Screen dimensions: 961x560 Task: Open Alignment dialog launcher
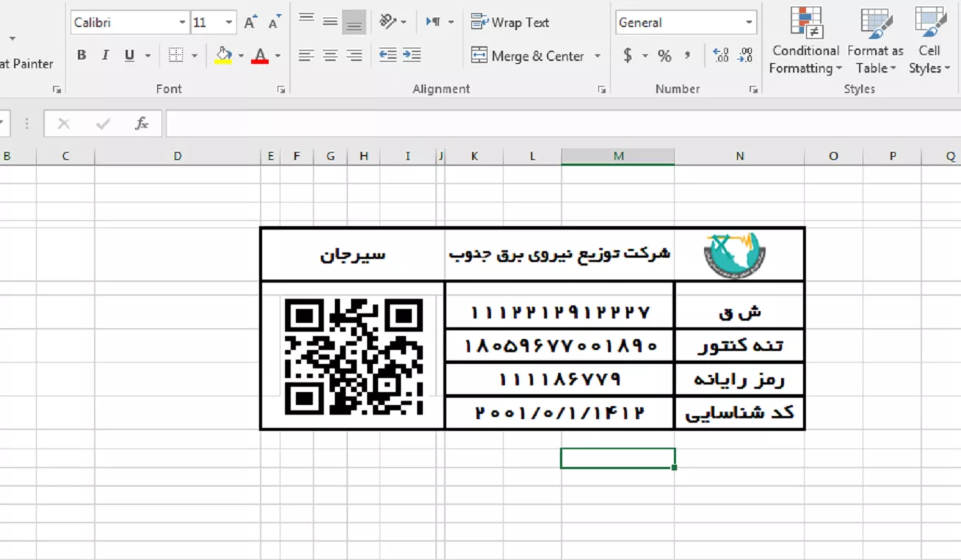(x=602, y=90)
